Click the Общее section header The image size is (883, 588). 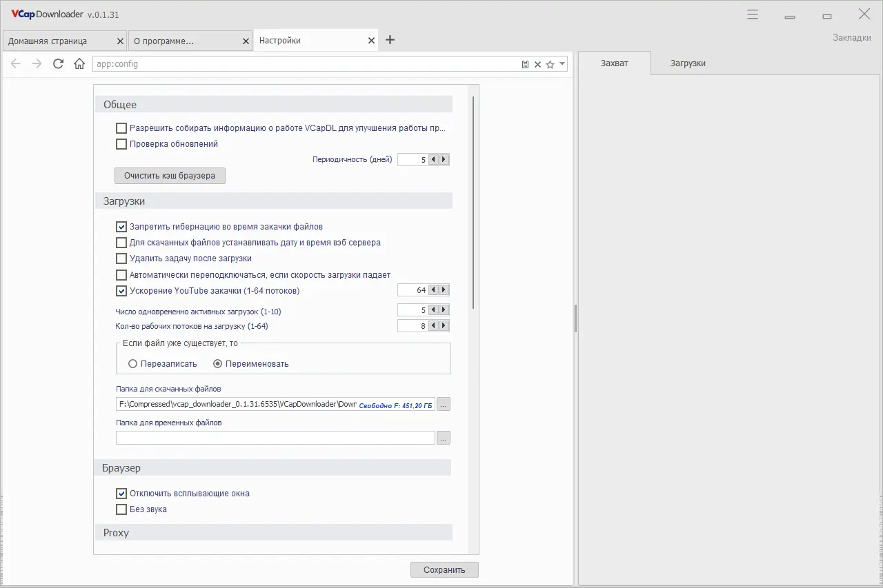[273, 105]
